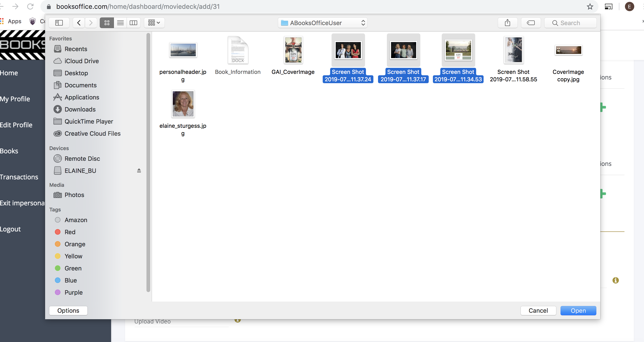Open Books in BooksOffice sidebar
The image size is (644, 342).
click(9, 151)
